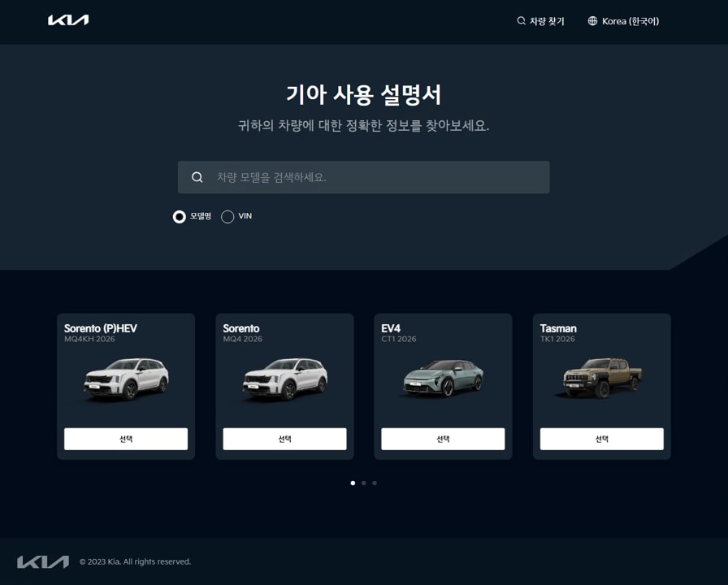This screenshot has width=728, height=585.
Task: Jump to the third carousel page dot
Action: tap(375, 483)
